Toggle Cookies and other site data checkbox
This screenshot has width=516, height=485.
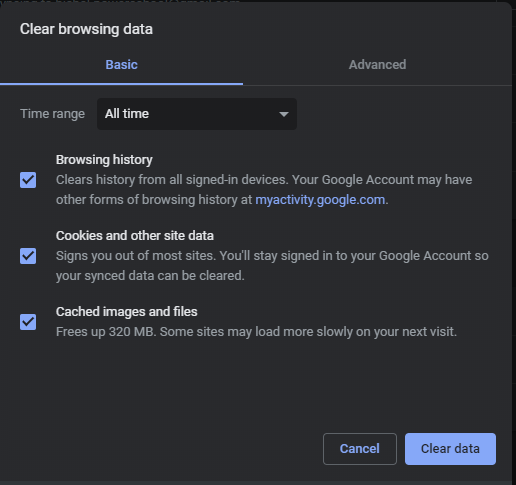point(28,256)
